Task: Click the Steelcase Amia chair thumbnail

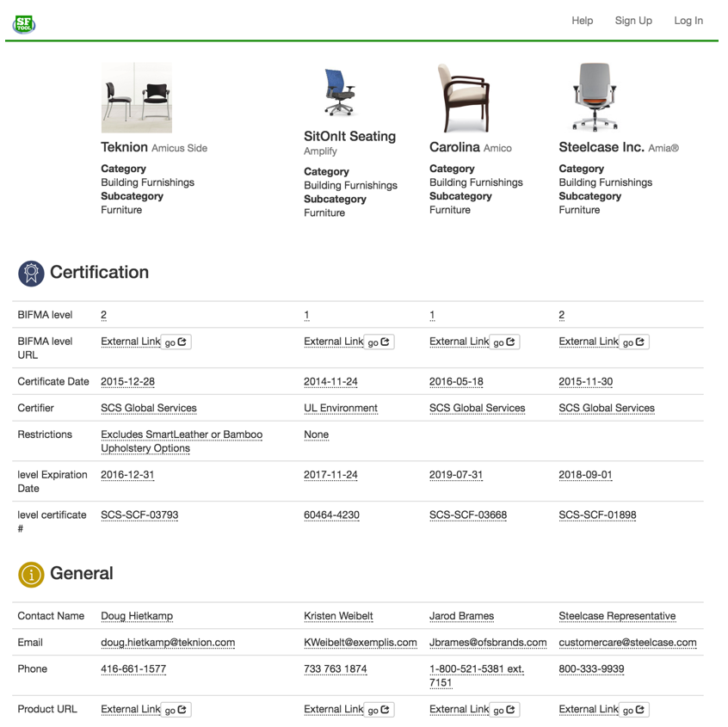Action: 595,96
